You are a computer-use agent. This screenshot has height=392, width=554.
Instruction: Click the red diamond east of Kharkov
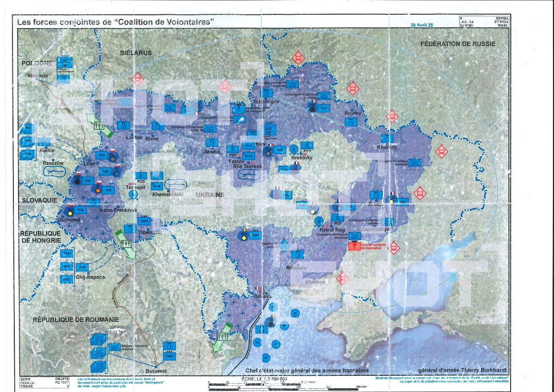(x=442, y=151)
